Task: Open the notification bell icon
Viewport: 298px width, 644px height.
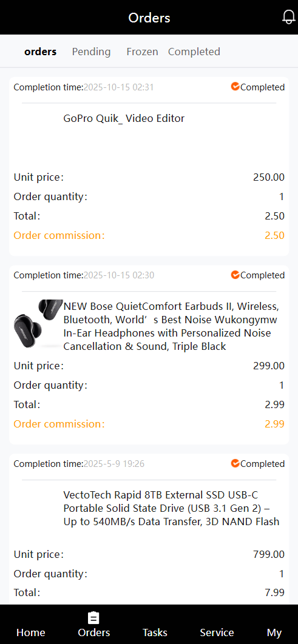Action: pyautogui.click(x=288, y=17)
